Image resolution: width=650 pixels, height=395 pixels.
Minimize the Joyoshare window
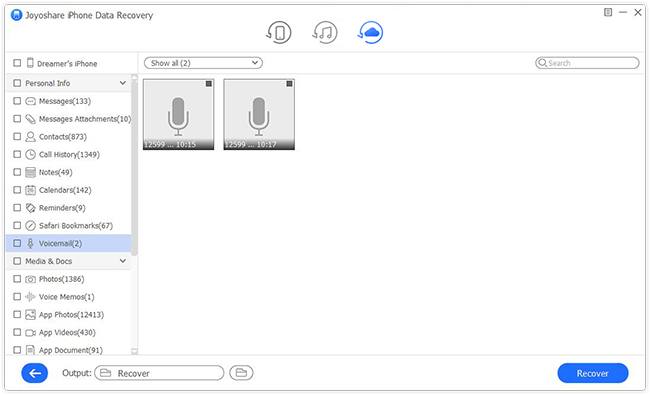click(623, 12)
